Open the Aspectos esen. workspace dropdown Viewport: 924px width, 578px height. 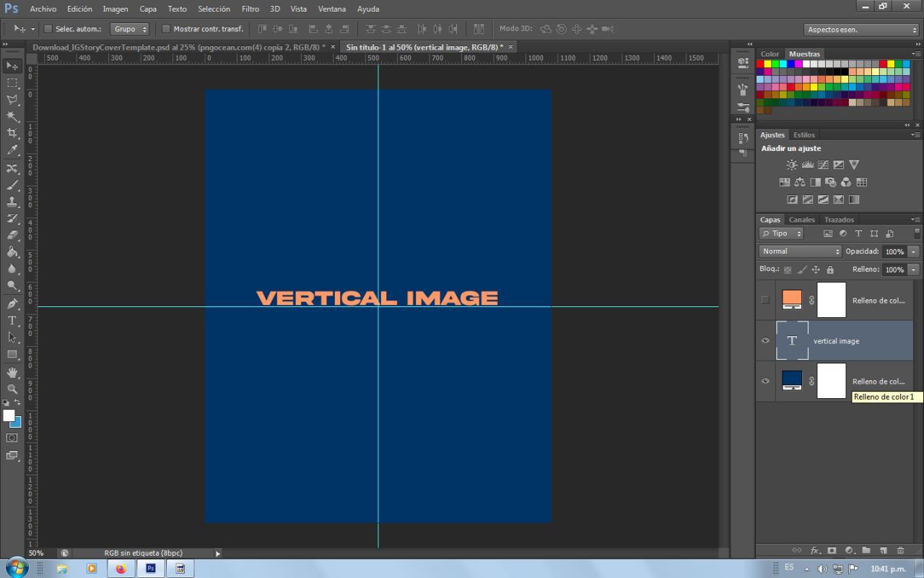(x=861, y=30)
